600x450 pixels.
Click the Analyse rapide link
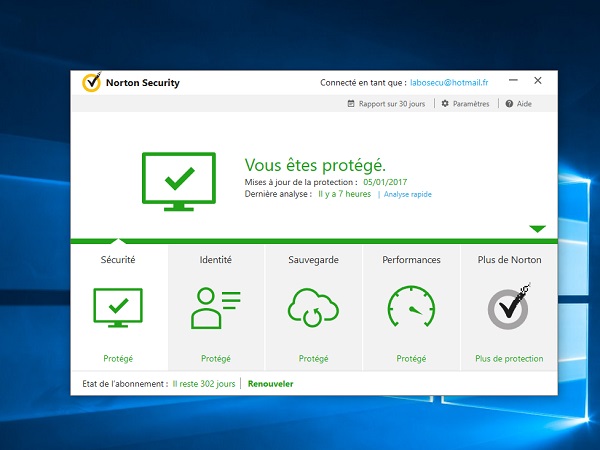tap(408, 194)
